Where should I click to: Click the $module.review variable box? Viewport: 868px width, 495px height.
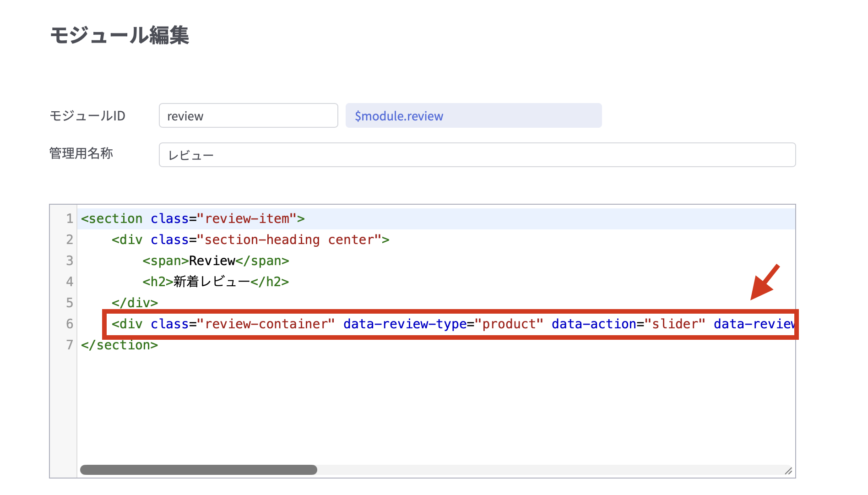point(473,116)
